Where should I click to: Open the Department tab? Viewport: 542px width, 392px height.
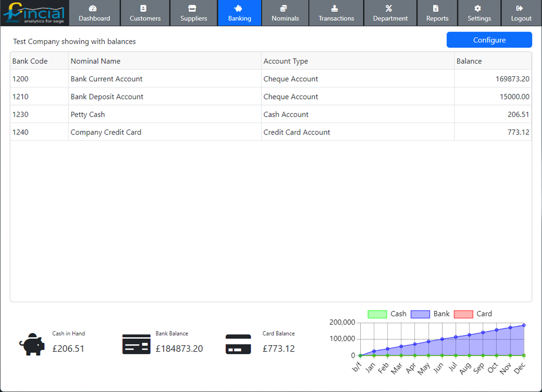(390, 13)
